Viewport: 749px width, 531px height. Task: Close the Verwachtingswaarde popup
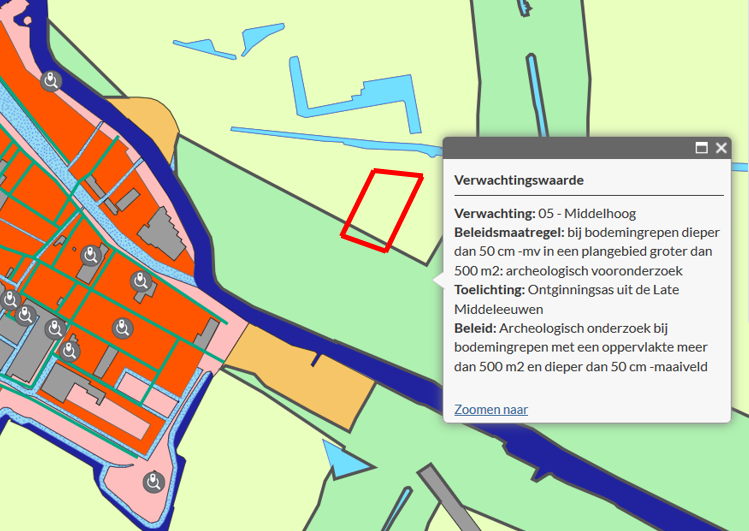[721, 148]
